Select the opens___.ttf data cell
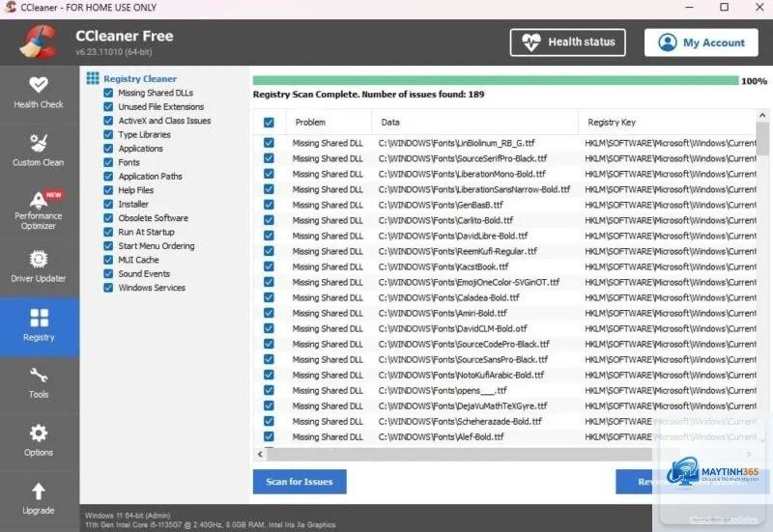Viewport: 773px width, 532px height. tap(443, 391)
